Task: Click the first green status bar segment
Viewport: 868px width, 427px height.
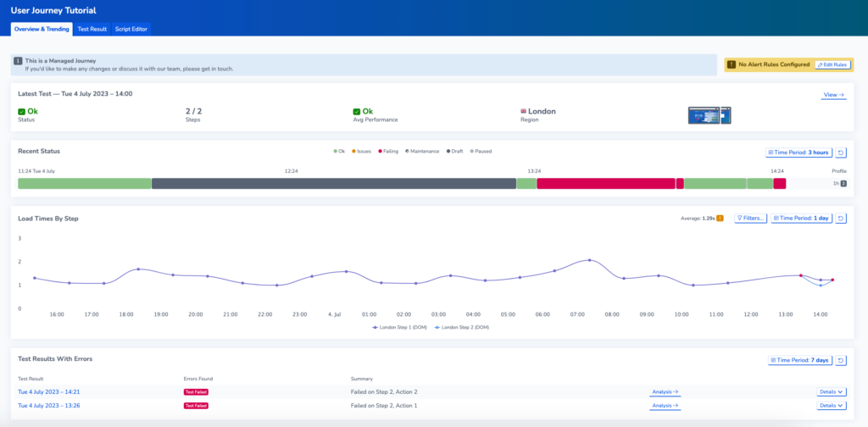Action: (x=84, y=184)
